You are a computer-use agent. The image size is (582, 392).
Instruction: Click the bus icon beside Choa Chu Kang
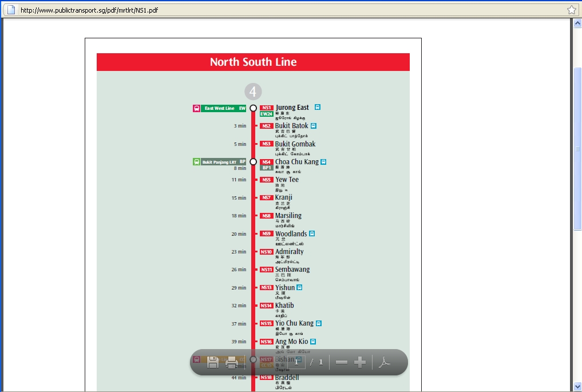(322, 162)
